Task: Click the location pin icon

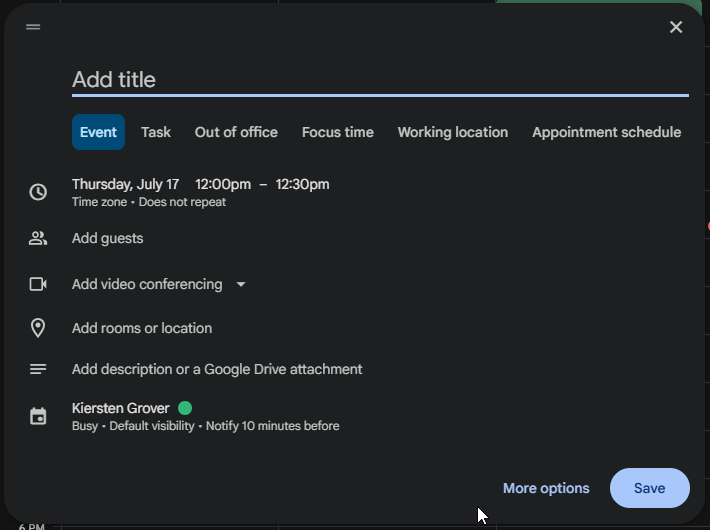Action: (x=38, y=328)
